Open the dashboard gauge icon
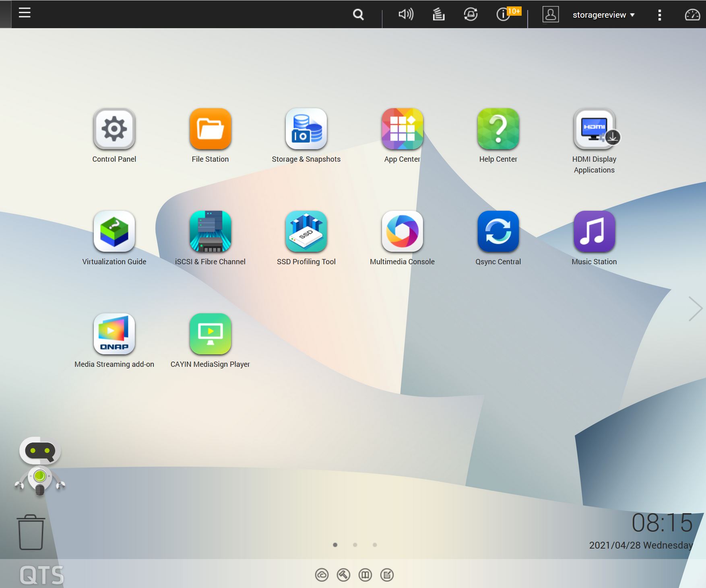 pyautogui.click(x=692, y=15)
